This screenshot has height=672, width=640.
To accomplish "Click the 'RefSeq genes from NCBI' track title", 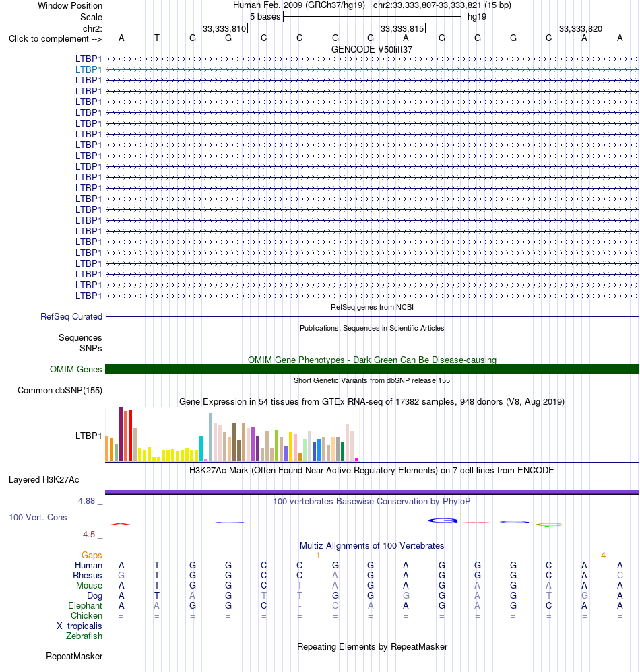I will tap(372, 307).
